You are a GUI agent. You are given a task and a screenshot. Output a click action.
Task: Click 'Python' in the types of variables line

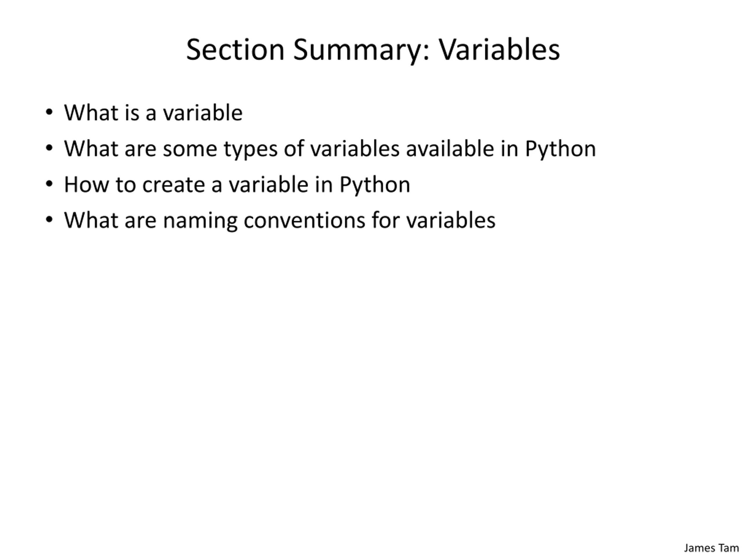click(561, 149)
